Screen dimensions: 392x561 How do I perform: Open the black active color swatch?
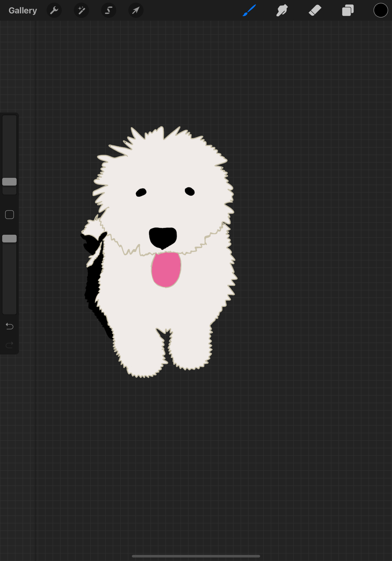(380, 11)
